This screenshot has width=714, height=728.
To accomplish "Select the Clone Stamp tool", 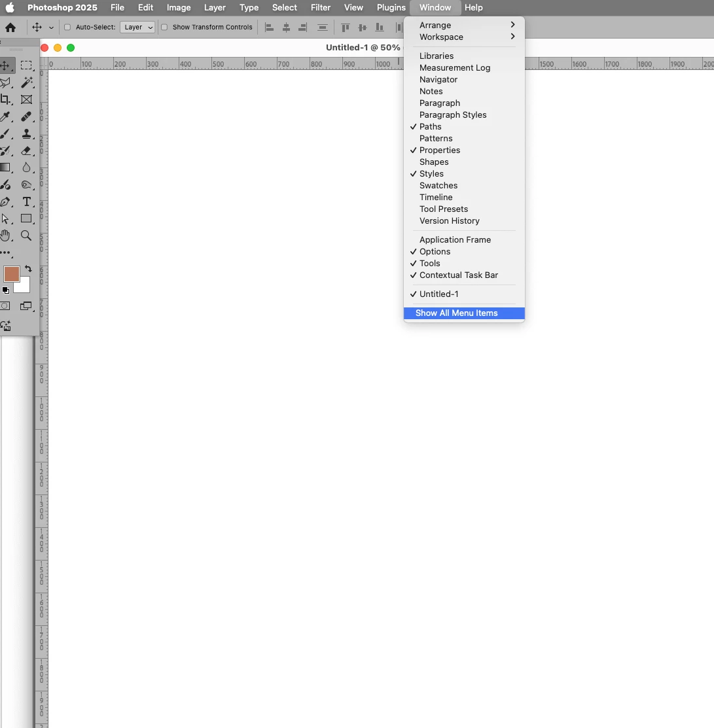I will tap(26, 133).
